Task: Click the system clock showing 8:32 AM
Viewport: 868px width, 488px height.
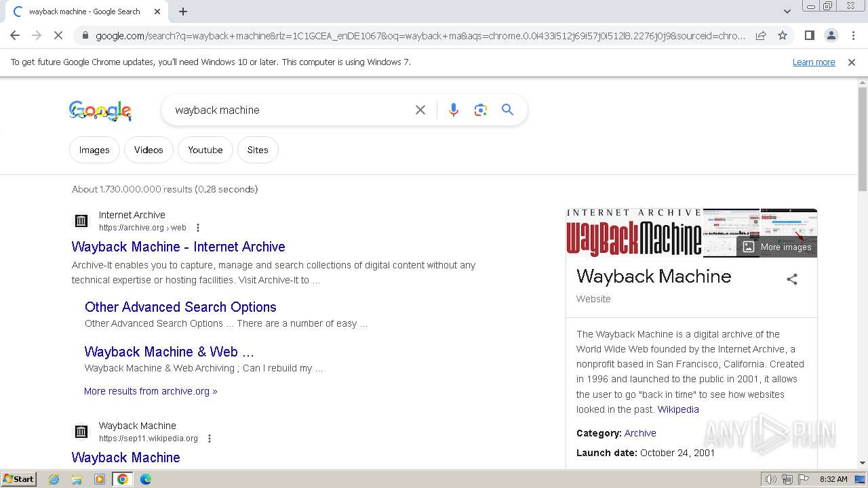Action: [833, 479]
